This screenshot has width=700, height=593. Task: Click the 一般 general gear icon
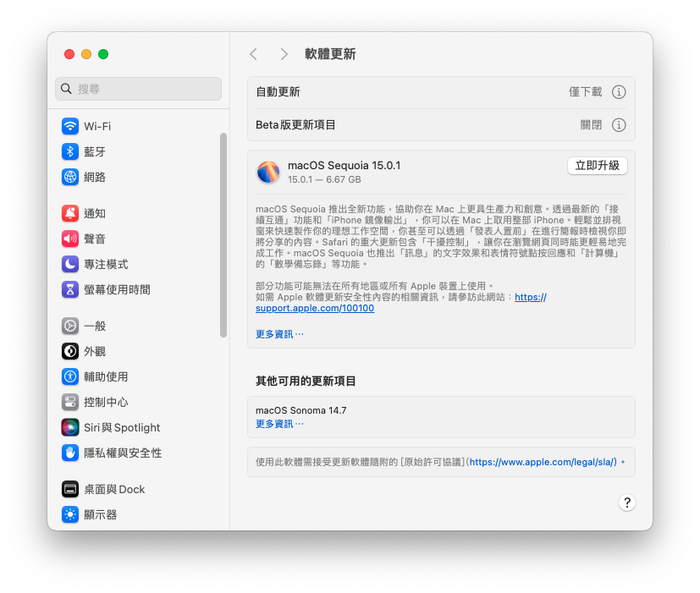70,326
